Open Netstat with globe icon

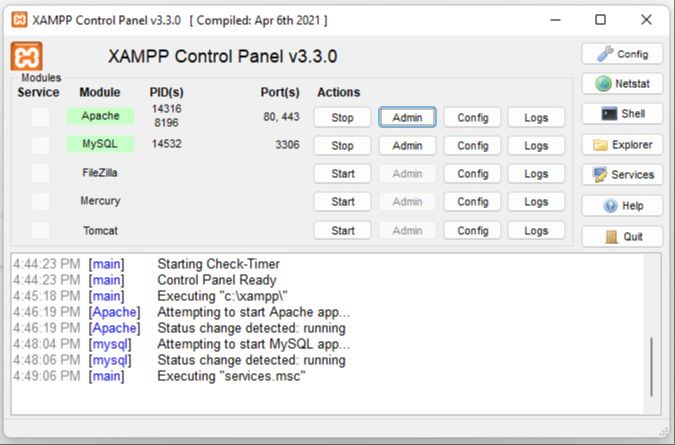tap(622, 83)
